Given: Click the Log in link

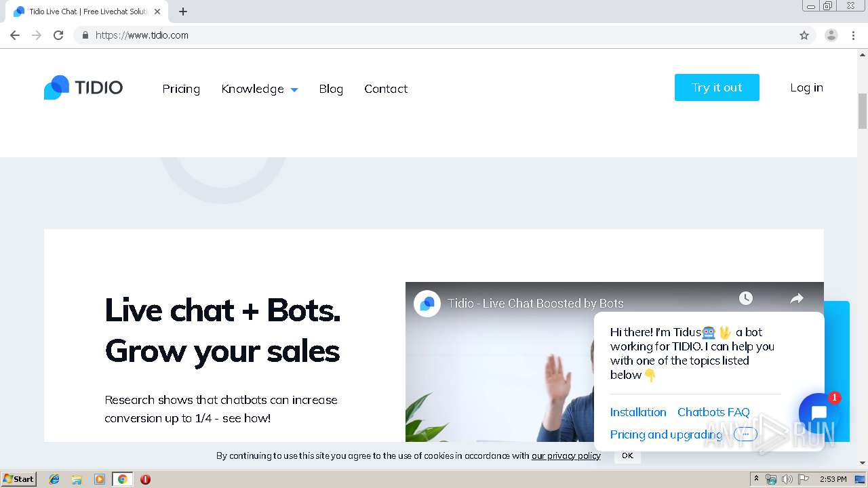Looking at the screenshot, I should pos(806,87).
